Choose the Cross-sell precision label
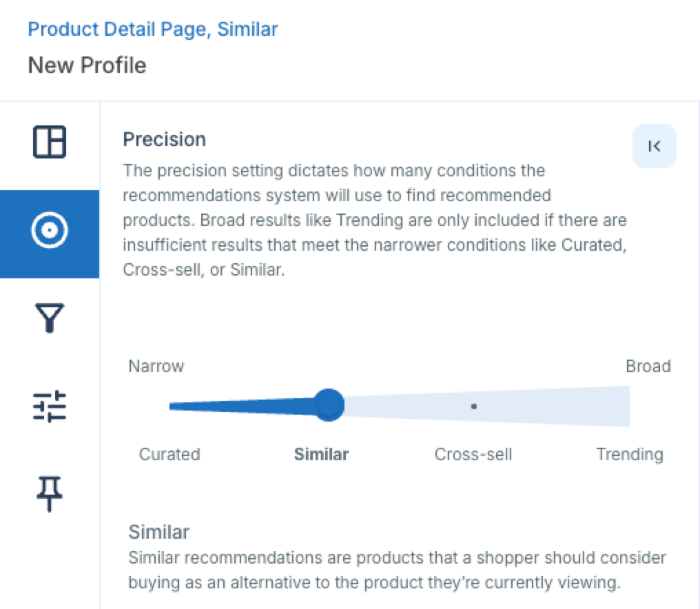700x609 pixels. pos(473,454)
